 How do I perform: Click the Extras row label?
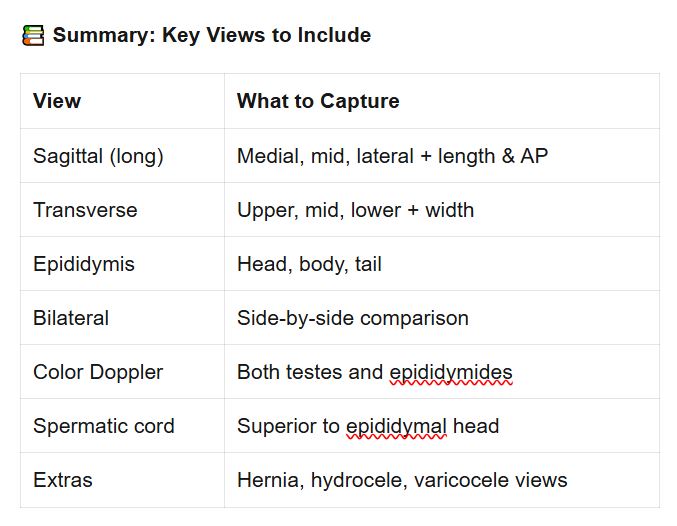click(63, 480)
